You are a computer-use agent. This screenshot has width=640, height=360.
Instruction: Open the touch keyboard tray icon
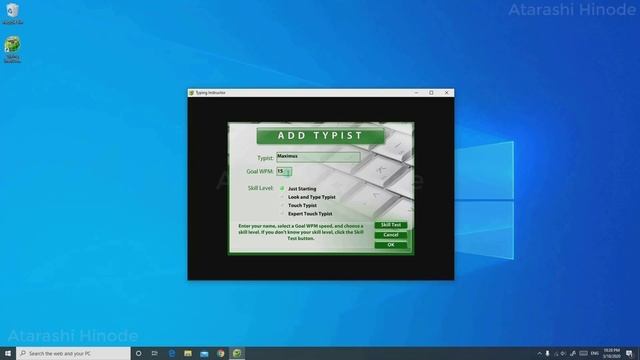[584, 353]
